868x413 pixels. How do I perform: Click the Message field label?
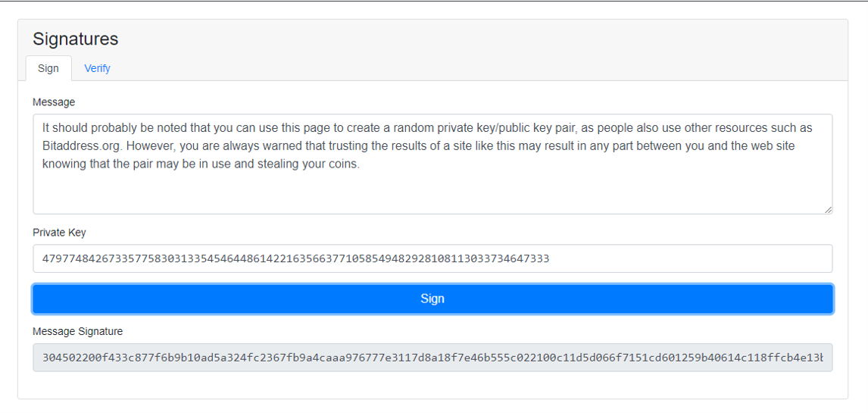pos(54,102)
